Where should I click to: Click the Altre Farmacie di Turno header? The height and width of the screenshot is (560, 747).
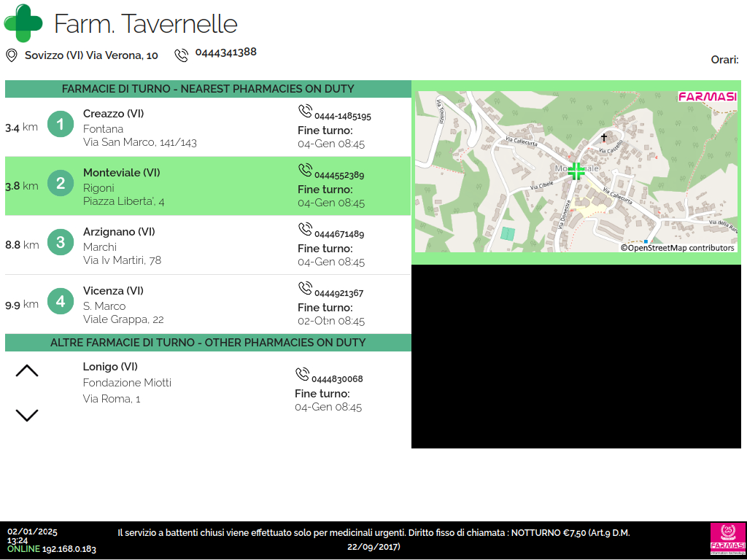point(208,343)
